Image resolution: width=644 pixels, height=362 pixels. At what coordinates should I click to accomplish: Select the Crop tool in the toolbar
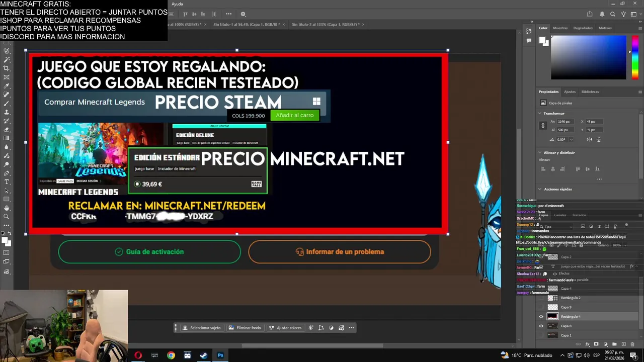click(x=7, y=68)
